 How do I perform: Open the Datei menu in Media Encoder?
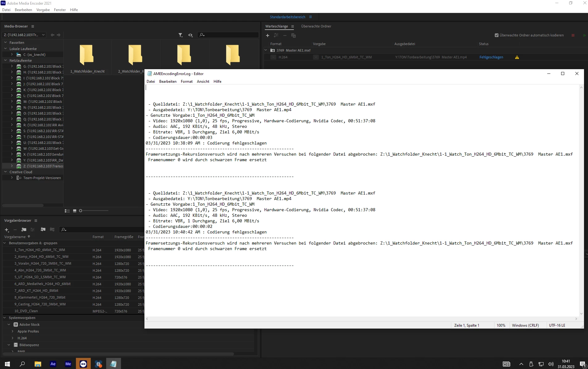pos(6,10)
